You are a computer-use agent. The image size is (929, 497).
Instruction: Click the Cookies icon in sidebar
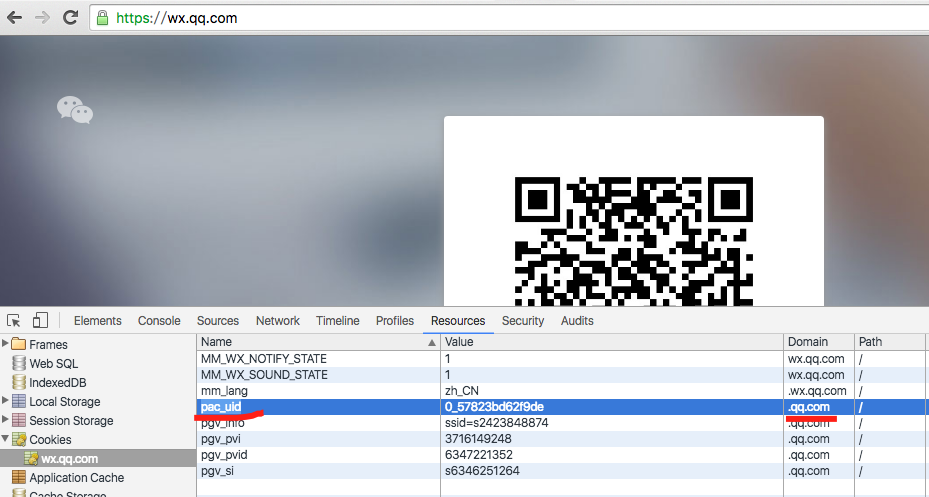coord(19,439)
